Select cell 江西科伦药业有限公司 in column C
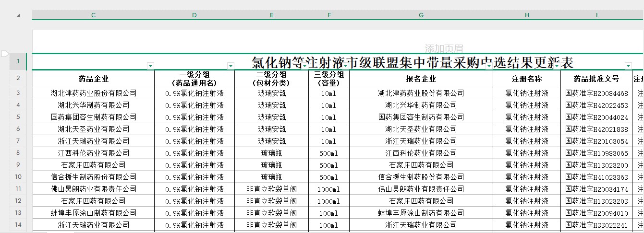The height and width of the screenshot is (233, 644). point(94,153)
